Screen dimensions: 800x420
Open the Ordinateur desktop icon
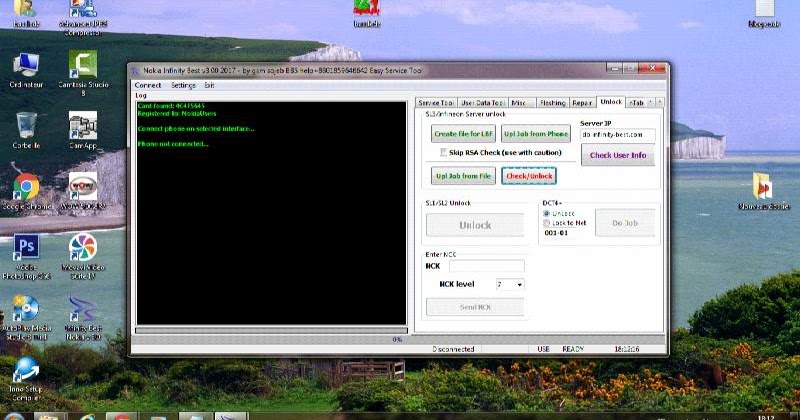pyautogui.click(x=26, y=70)
